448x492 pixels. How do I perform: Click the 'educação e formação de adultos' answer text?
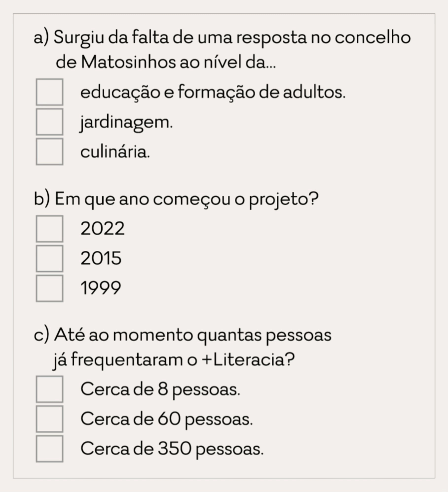pyautogui.click(x=213, y=92)
